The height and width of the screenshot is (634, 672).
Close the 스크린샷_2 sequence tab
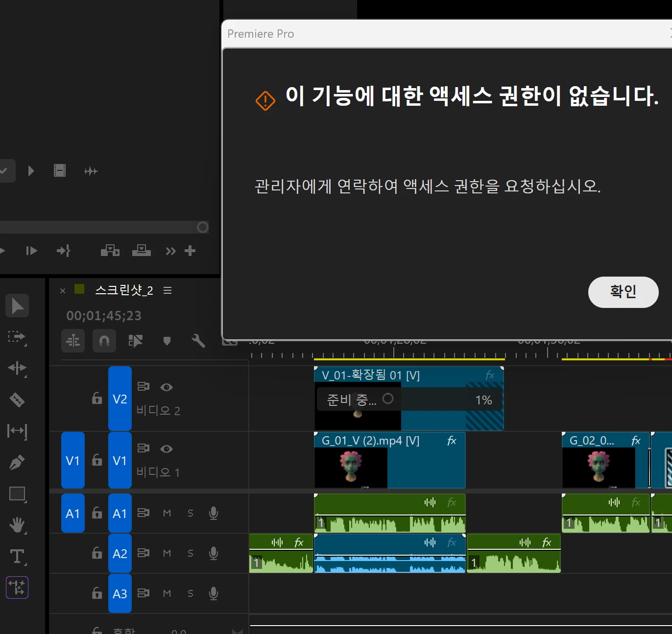pos(63,291)
